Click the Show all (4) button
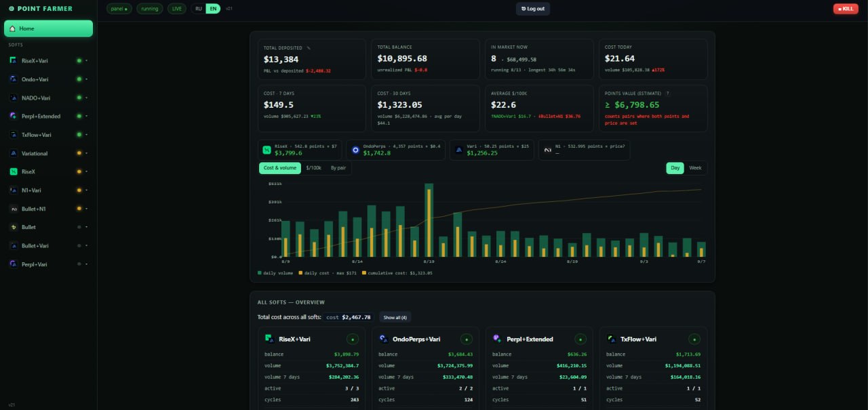The width and height of the screenshot is (868, 410). pos(395,317)
